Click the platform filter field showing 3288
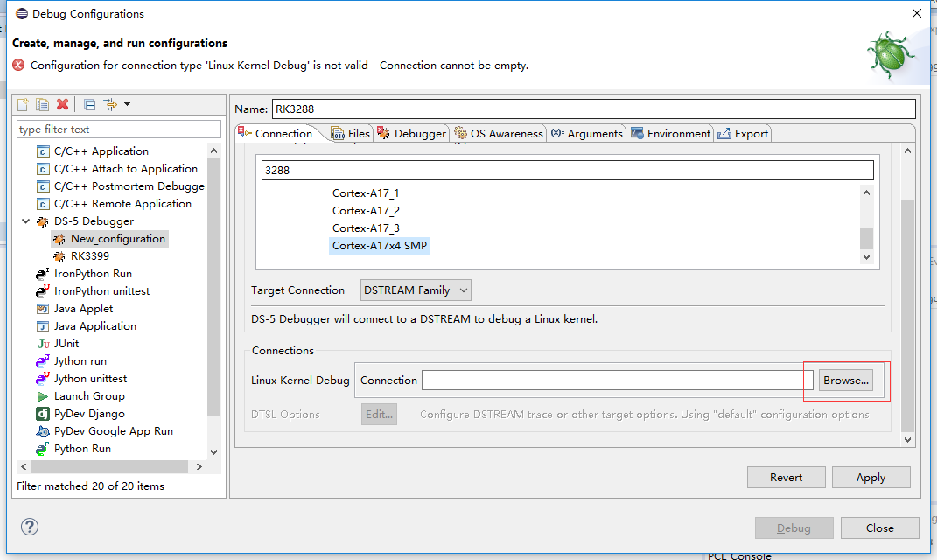937x560 pixels. [567, 170]
